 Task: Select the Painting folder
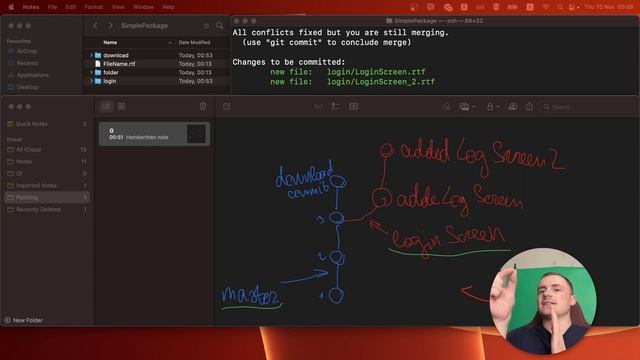(x=47, y=198)
